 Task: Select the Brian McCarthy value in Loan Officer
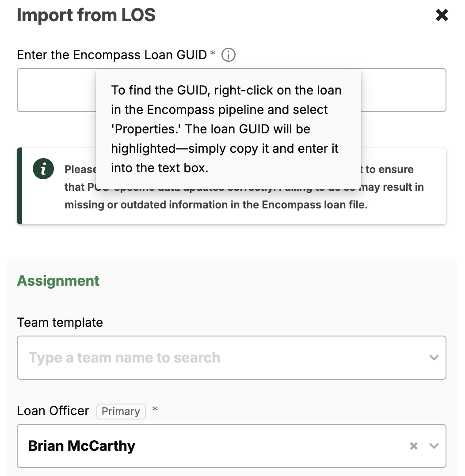[82, 446]
